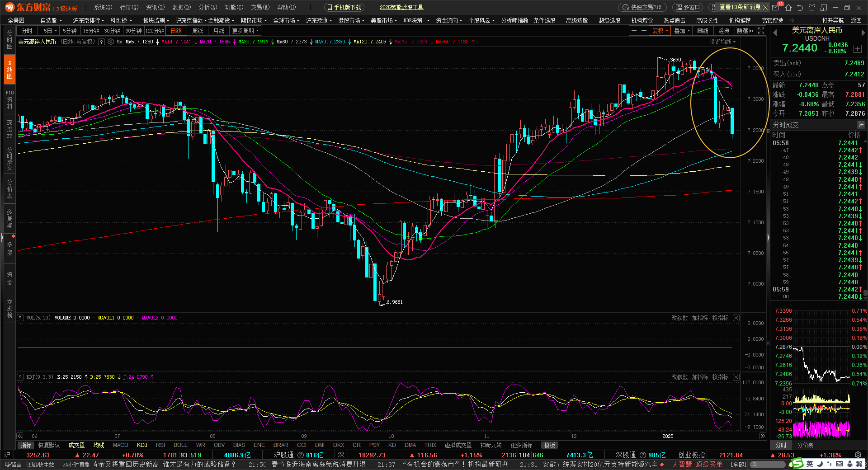Image resolution: width=868 pixels, height=470 pixels.
Task: Select the 分时图 sidebar view
Action: [x=9, y=40]
